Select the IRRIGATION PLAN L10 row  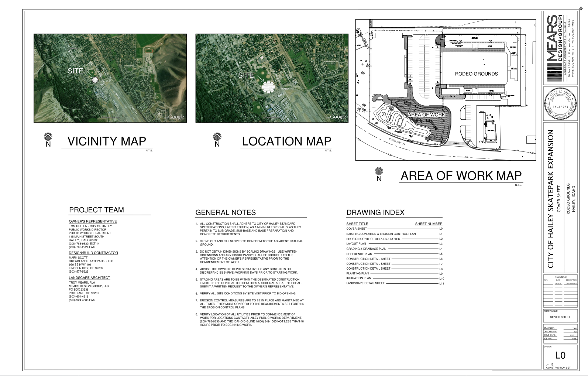(x=395, y=278)
